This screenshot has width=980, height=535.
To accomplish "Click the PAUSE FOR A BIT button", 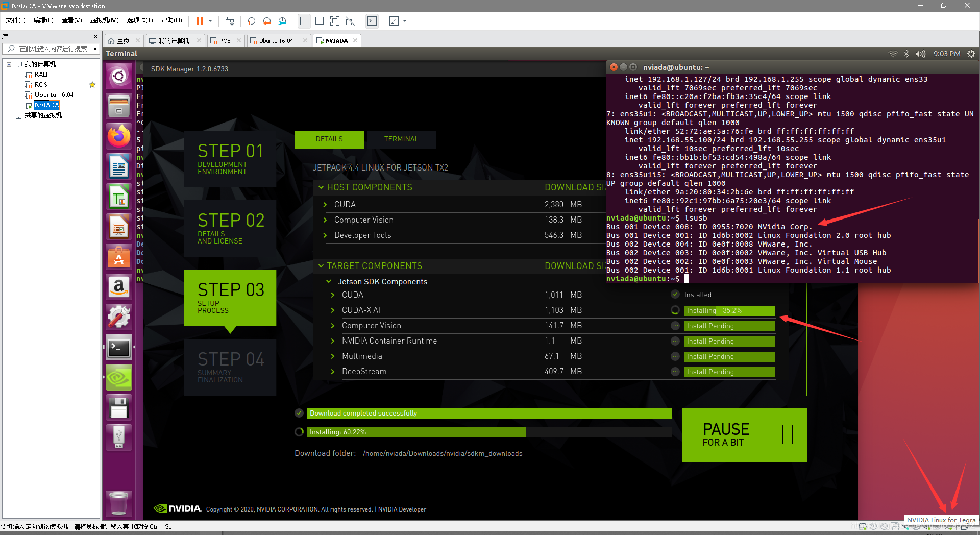I will click(744, 435).
